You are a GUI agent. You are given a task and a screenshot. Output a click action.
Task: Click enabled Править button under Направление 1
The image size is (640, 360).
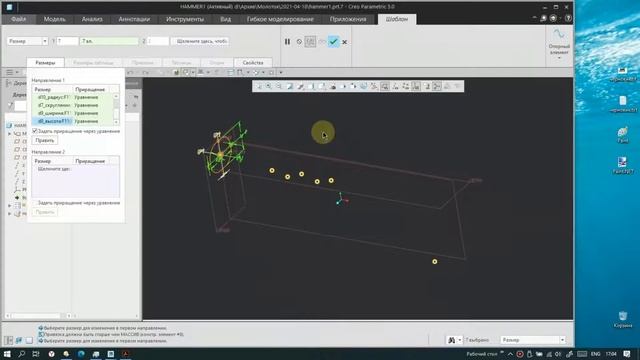44,140
